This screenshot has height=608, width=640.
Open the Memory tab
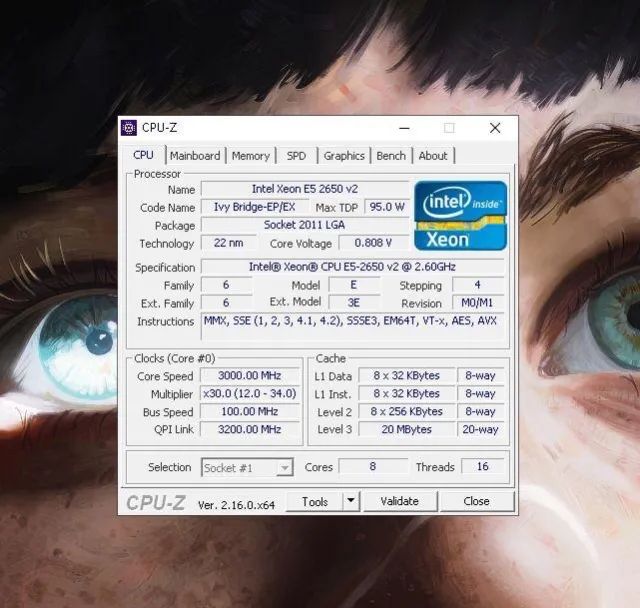tap(251, 156)
